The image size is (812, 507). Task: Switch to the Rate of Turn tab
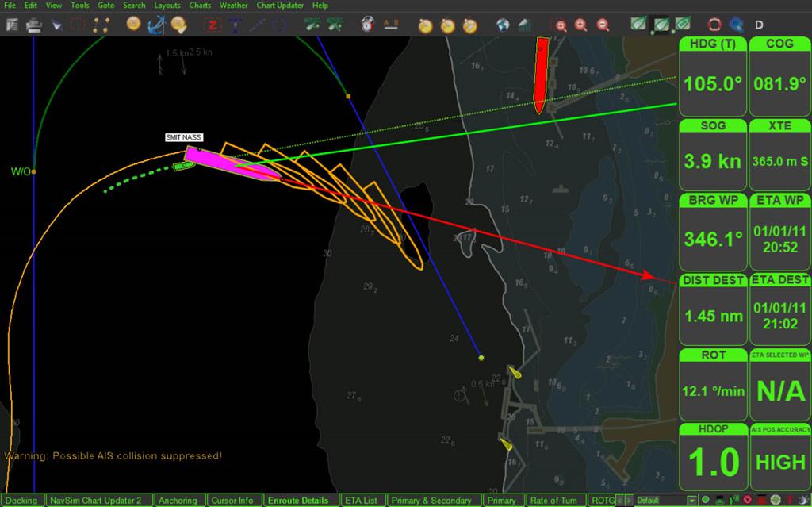553,500
